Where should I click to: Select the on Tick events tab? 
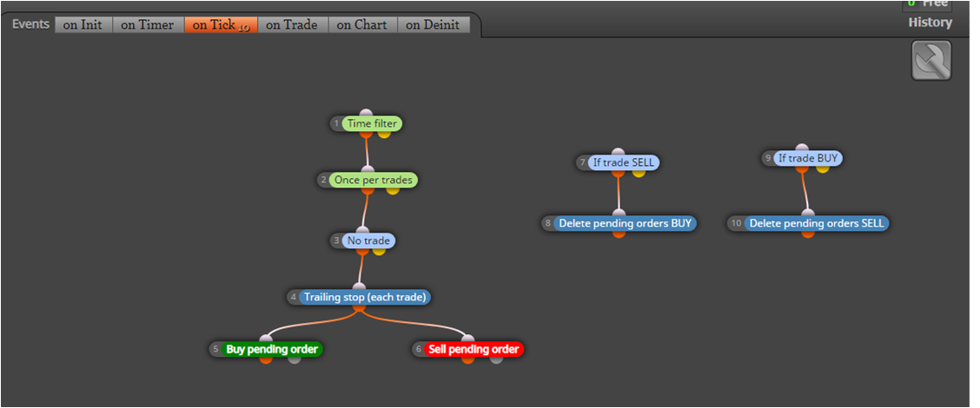[221, 25]
